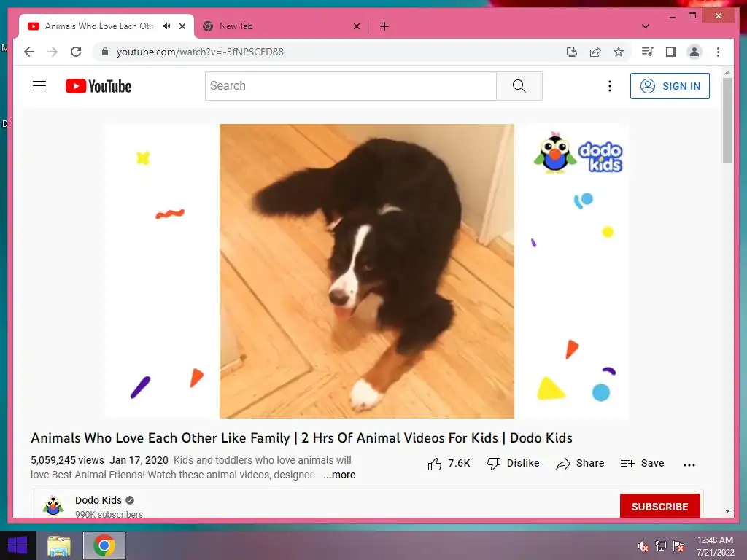Click the video title text
Viewport: 747px width, 560px height.
301,437
